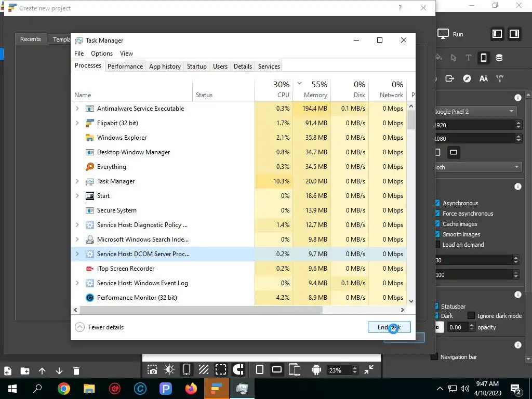This screenshot has height=399, width=532.
Task: Expand Service Host: Diagnostic Policy row
Action: point(77,224)
